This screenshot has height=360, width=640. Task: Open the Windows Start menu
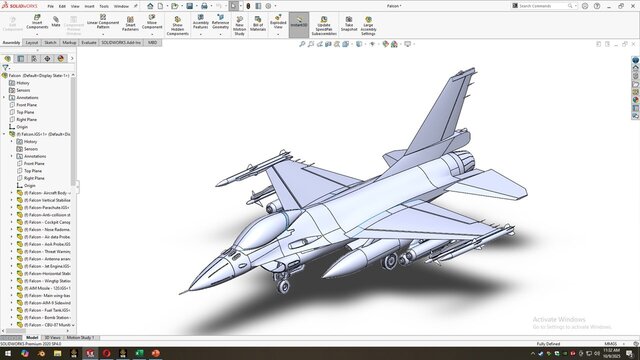(8, 353)
